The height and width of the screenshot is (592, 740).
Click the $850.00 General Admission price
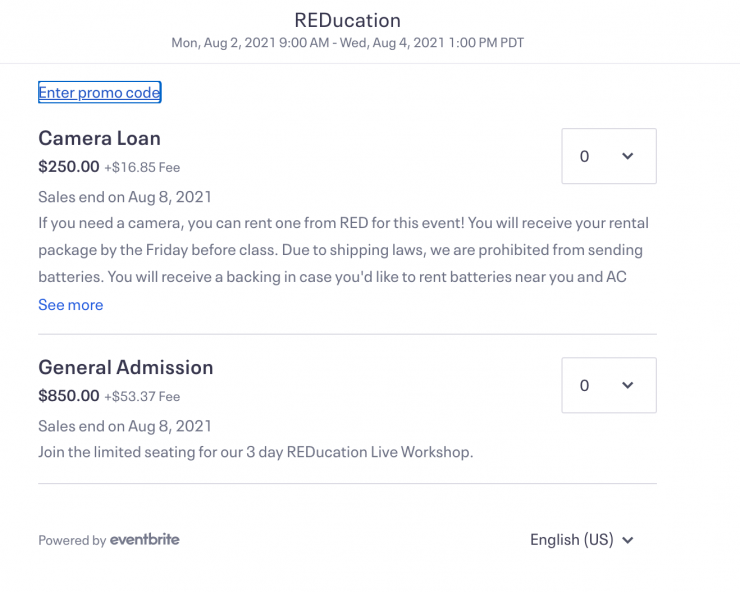click(68, 396)
